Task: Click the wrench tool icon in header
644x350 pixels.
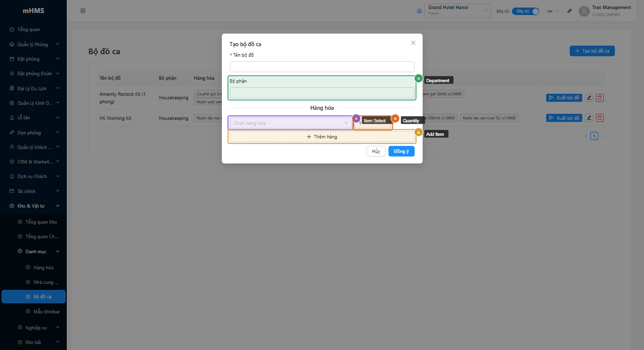Action: 570,11
